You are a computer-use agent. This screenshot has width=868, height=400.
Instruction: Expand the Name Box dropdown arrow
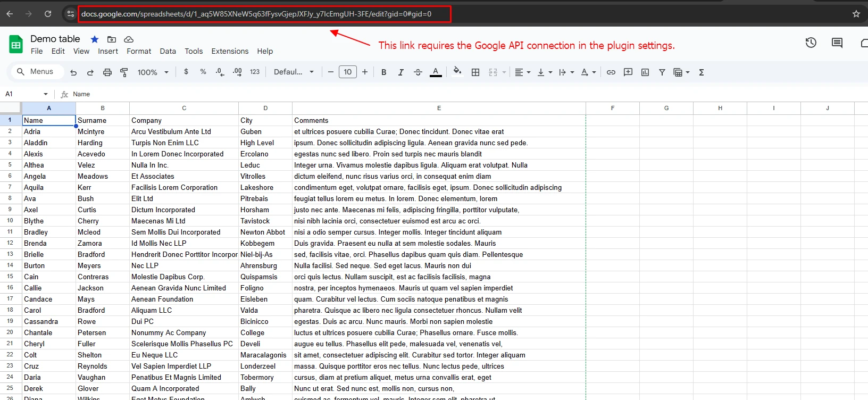pos(46,94)
